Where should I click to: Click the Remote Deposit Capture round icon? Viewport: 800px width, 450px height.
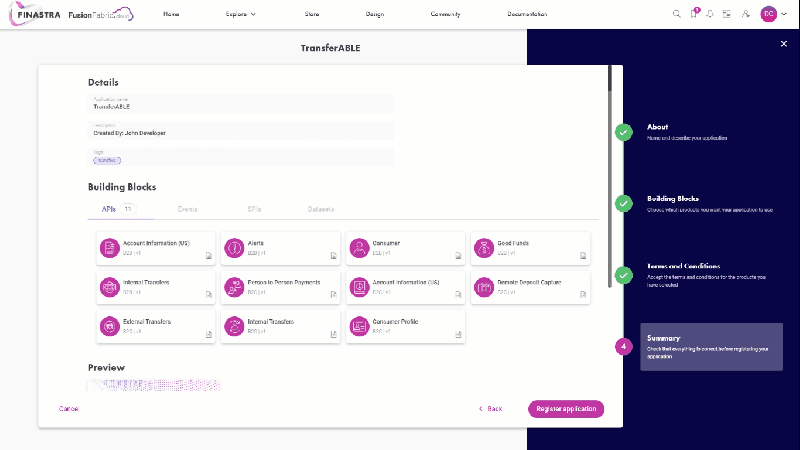(484, 287)
